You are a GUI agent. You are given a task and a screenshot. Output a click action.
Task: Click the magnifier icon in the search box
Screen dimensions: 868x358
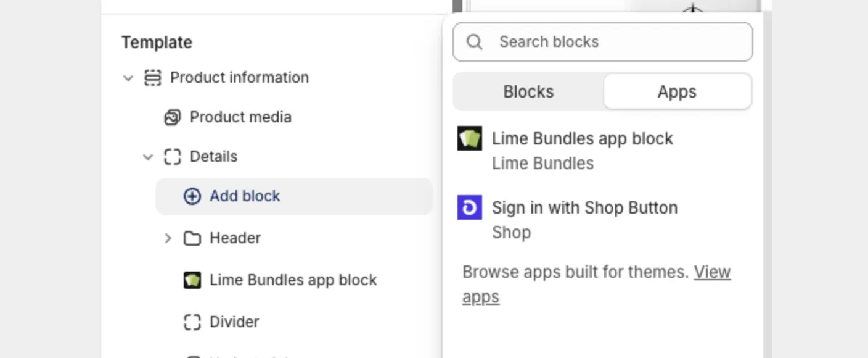tap(474, 42)
